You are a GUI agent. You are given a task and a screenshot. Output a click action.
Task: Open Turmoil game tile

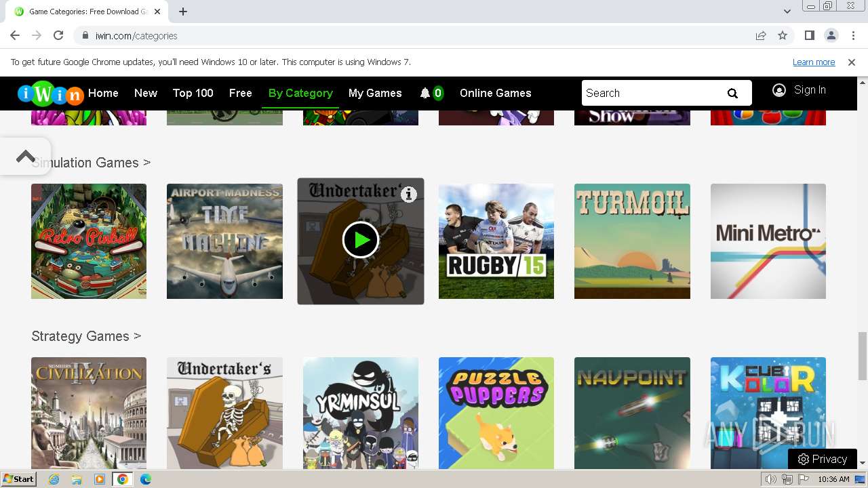tap(632, 241)
